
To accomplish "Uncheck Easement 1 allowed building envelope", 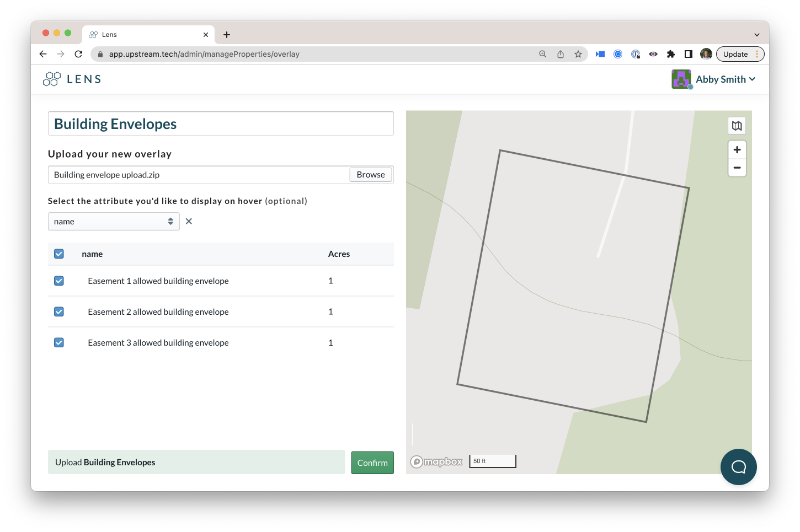I will pos(58,281).
